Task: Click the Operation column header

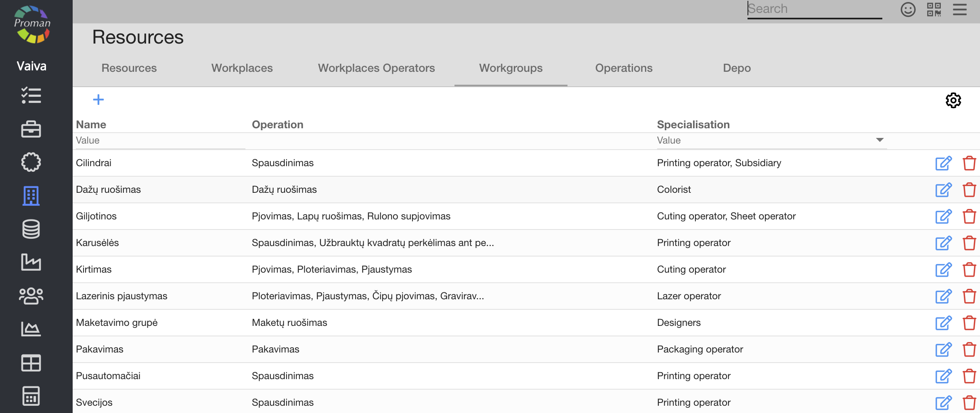Action: 277,125
